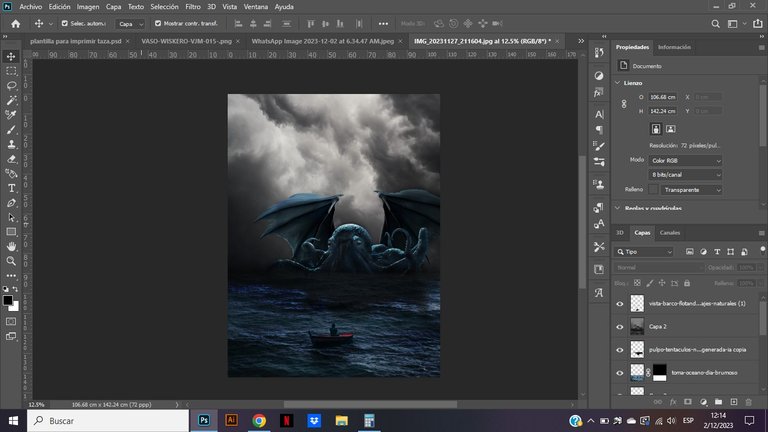
Task: Hide the Capa 2 layer
Action: click(x=620, y=327)
